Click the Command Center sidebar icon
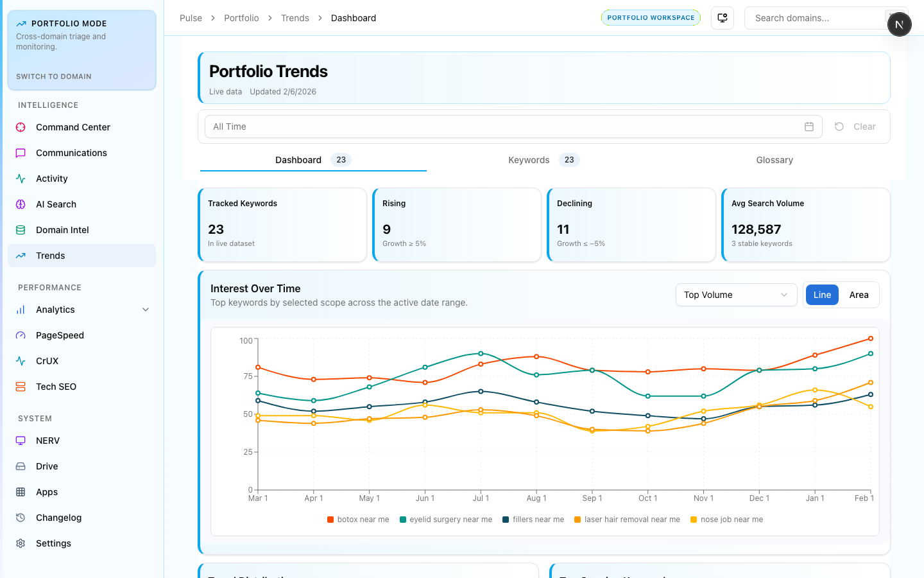This screenshot has width=924, height=578. tap(21, 127)
